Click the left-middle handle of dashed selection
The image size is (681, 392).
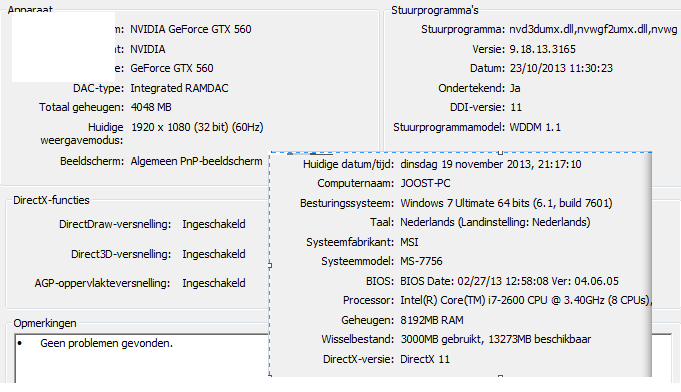point(270,265)
